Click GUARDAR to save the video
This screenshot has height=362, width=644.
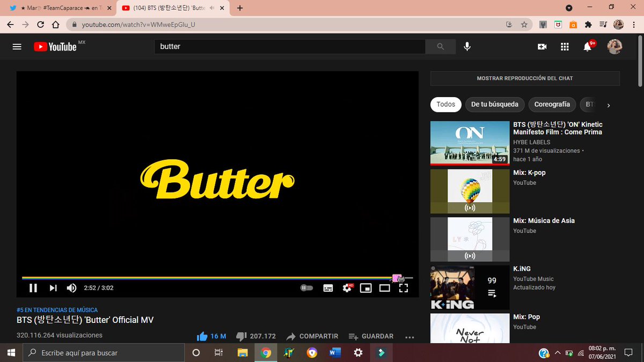coord(371,336)
